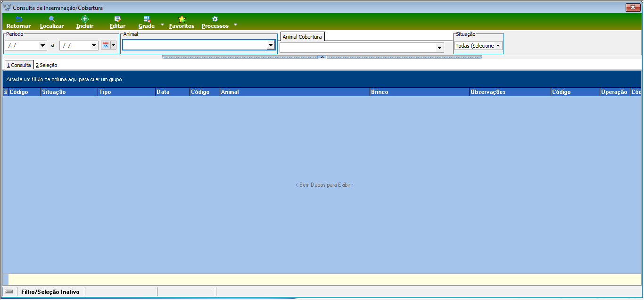This screenshot has width=644, height=300.
Task: Focus the Animal input field
Action: point(194,45)
